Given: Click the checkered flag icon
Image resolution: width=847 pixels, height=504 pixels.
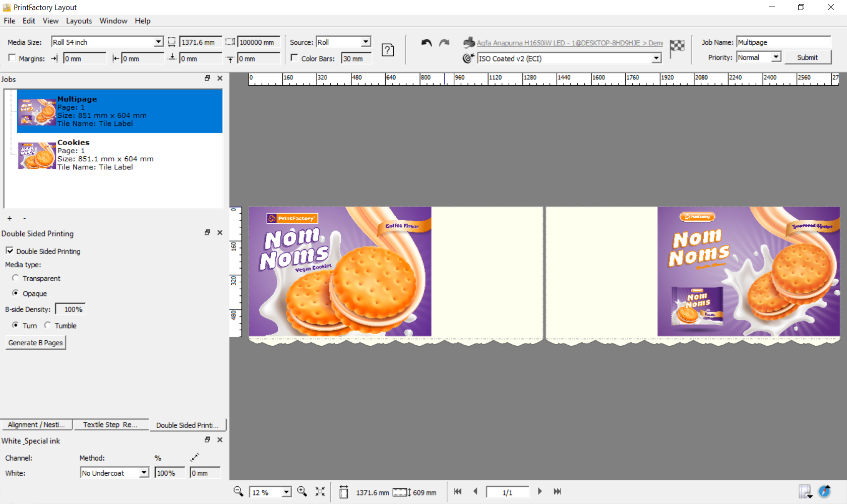Looking at the screenshot, I should click(677, 48).
